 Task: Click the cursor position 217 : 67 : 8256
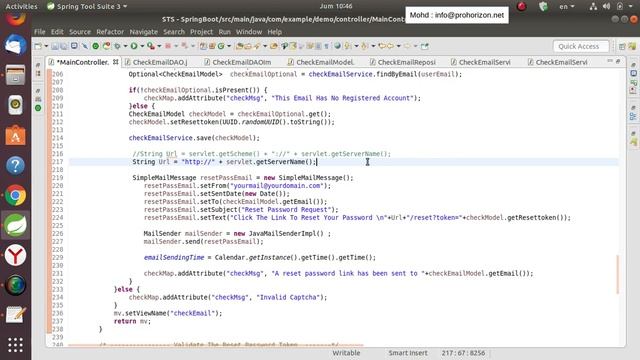(x=463, y=353)
